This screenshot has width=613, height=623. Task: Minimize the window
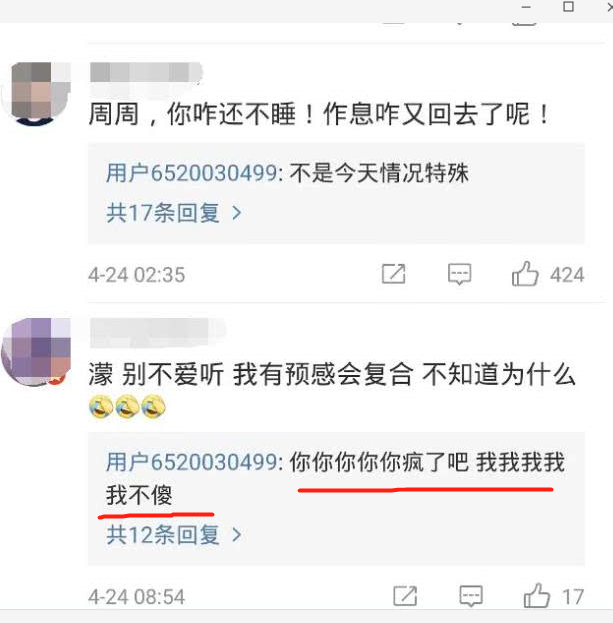[x=526, y=7]
